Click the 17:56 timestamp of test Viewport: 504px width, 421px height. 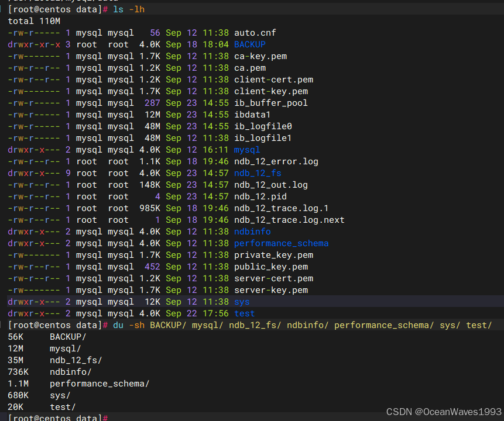point(215,313)
